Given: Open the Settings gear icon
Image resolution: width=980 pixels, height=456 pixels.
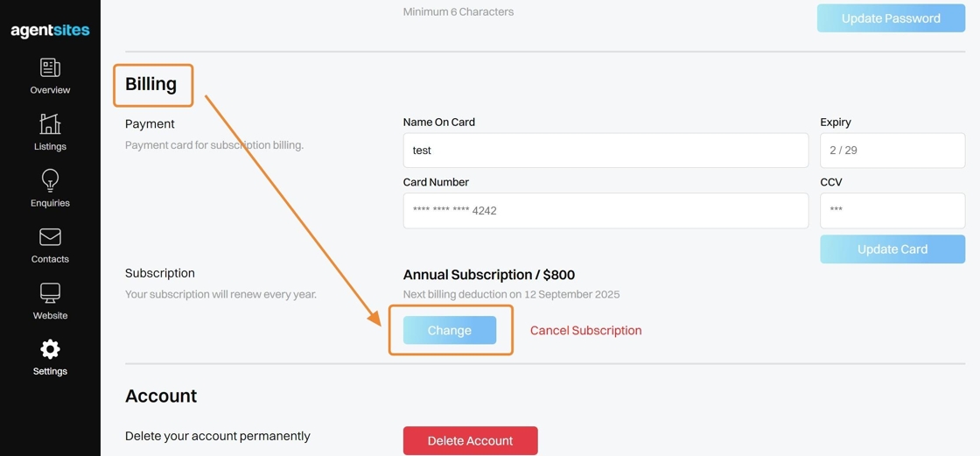Looking at the screenshot, I should click(50, 349).
